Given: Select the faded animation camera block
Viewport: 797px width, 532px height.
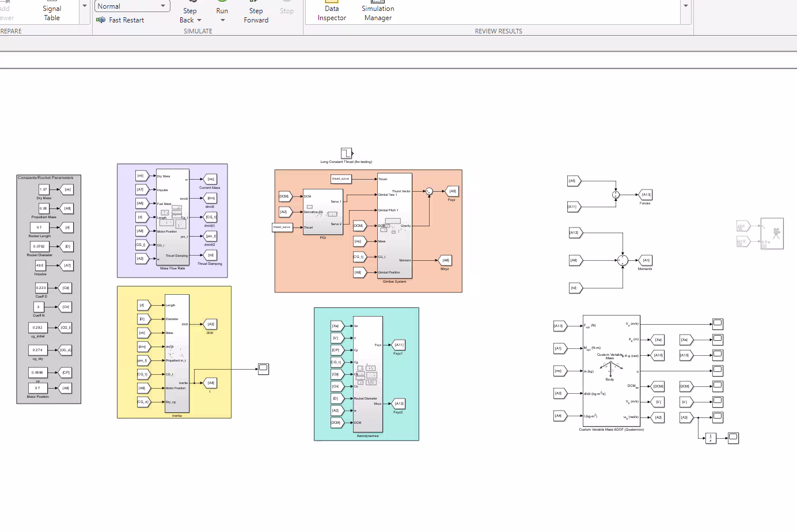Looking at the screenshot, I should click(772, 233).
